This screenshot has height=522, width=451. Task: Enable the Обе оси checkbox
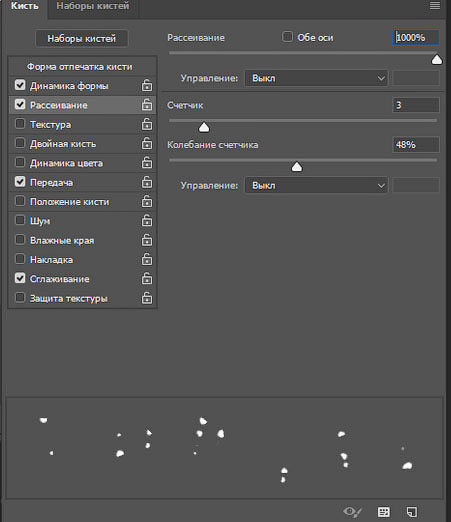[x=287, y=37]
